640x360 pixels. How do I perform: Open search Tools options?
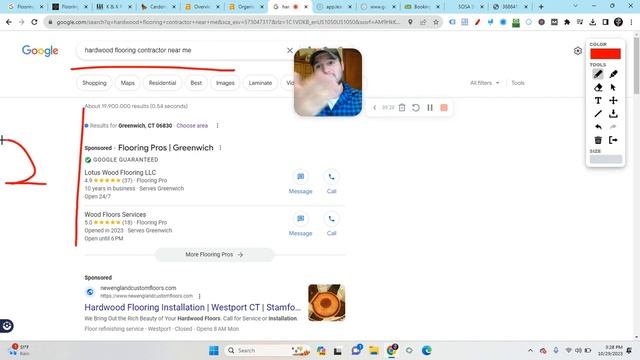[x=518, y=83]
